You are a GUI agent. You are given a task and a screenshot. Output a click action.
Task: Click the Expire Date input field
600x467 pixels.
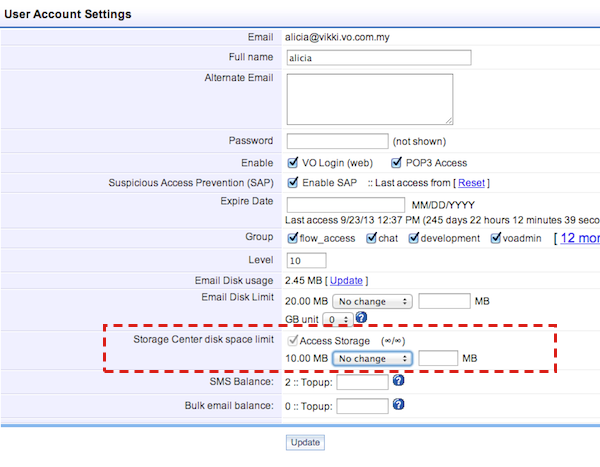click(x=336, y=204)
